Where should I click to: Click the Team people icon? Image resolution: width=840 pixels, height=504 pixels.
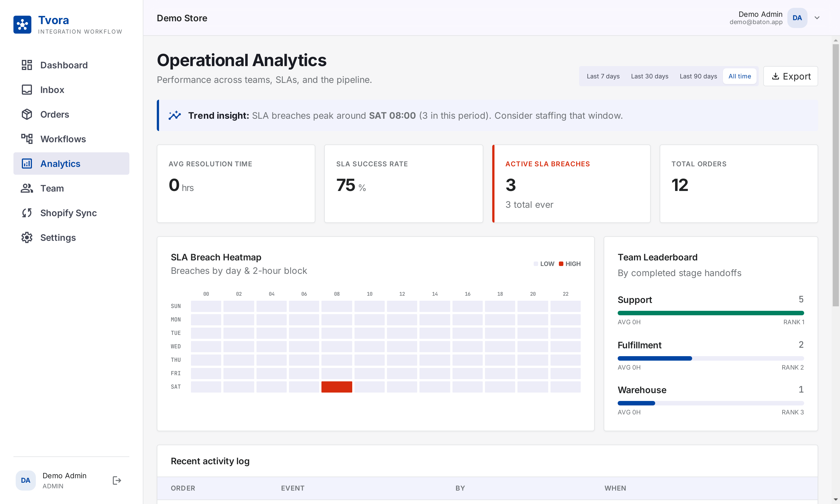click(27, 188)
